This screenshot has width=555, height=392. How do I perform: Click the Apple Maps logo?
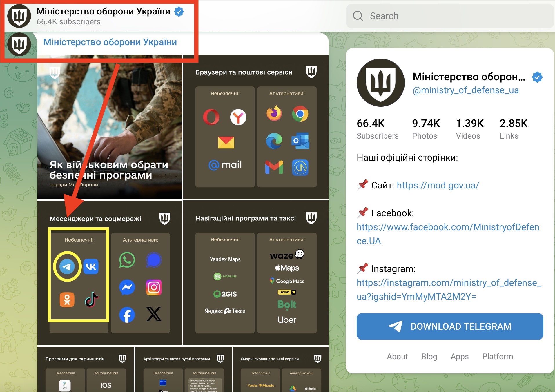coord(287,268)
